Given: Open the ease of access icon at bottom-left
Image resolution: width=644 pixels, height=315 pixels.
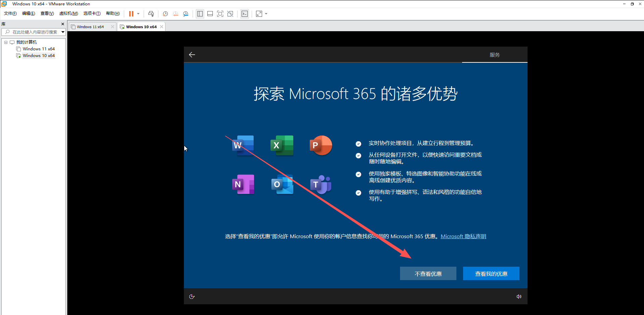Looking at the screenshot, I should pyautogui.click(x=192, y=297).
